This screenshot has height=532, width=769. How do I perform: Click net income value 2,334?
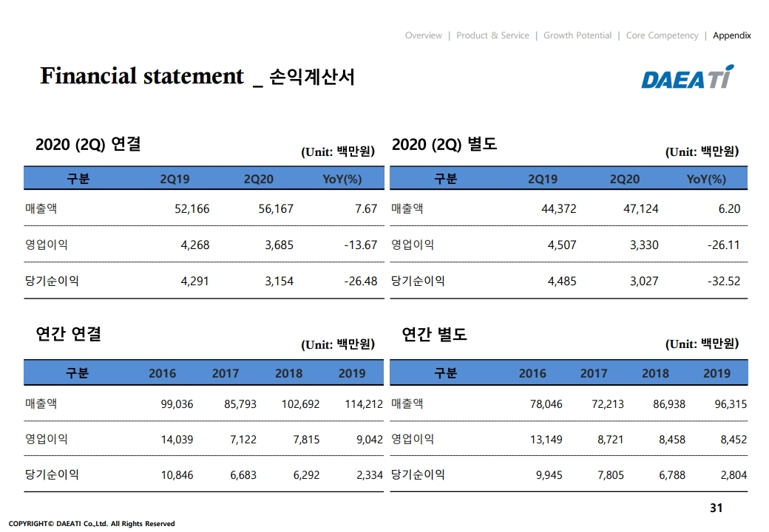pyautogui.click(x=369, y=475)
